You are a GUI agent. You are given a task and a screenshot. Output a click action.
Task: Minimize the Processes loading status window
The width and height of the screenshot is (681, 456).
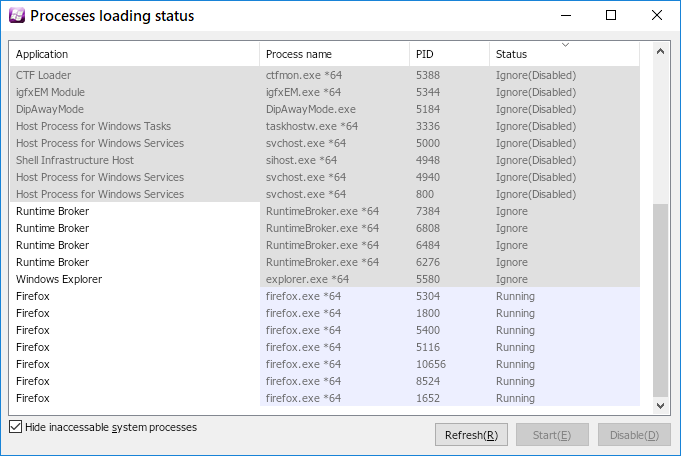565,16
